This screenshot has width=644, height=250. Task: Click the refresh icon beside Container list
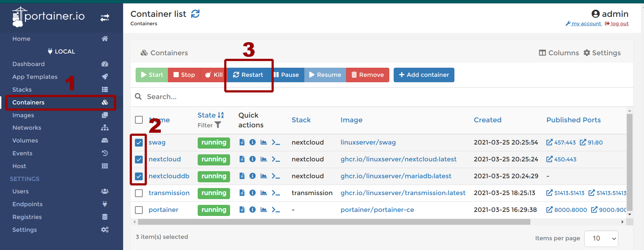(x=195, y=14)
